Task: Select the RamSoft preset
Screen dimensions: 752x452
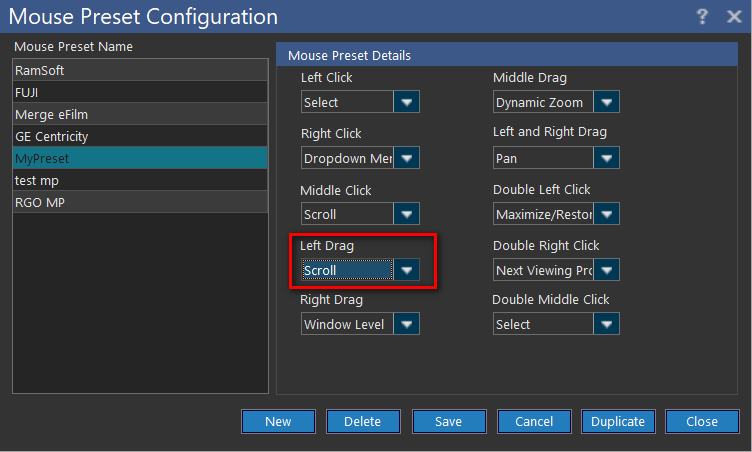Action: [140, 70]
